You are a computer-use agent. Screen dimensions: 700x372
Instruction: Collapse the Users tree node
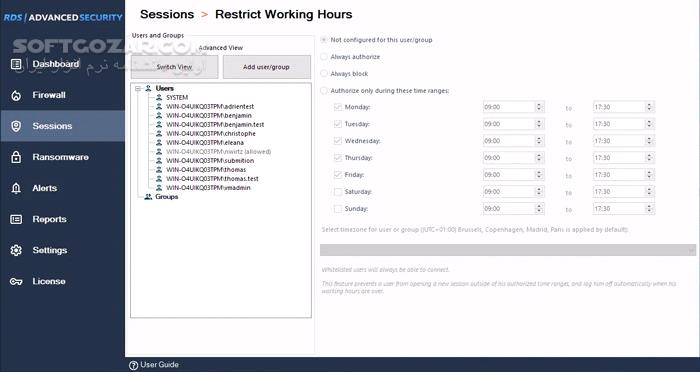point(138,88)
